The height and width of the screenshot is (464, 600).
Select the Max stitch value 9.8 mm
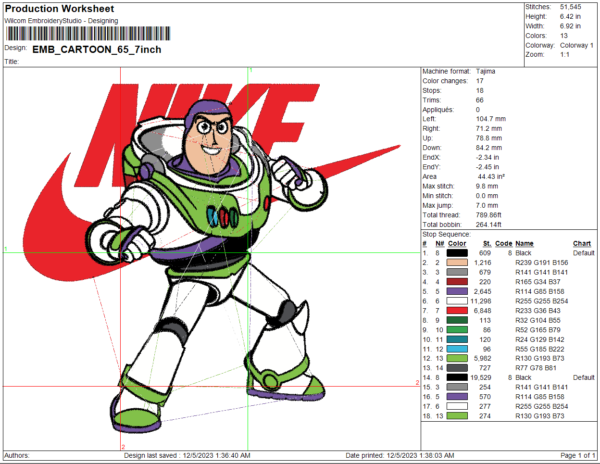(487, 186)
